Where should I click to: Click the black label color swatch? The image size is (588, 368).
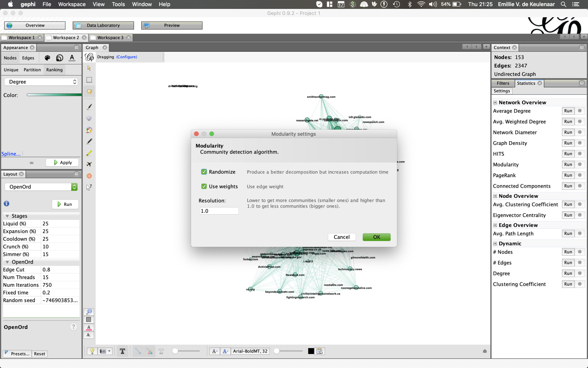[x=311, y=351]
